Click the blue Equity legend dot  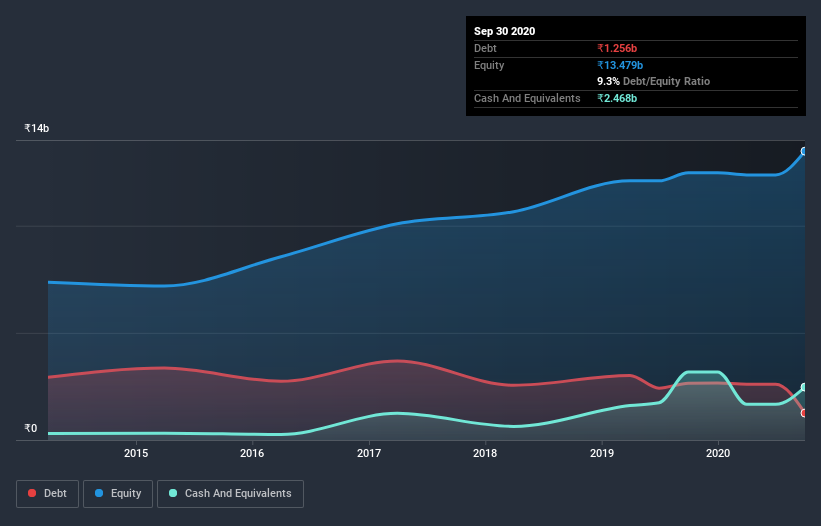point(99,493)
